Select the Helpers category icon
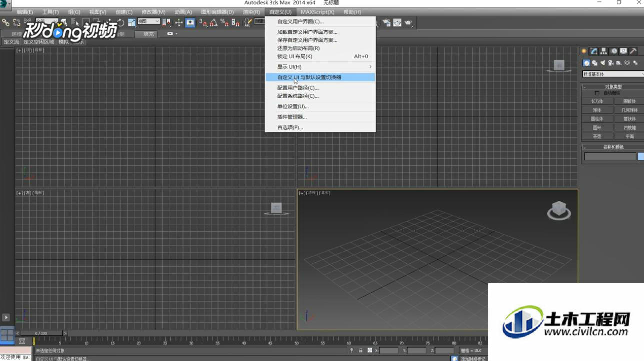Viewport: 644px width, 361px height. tap(619, 63)
